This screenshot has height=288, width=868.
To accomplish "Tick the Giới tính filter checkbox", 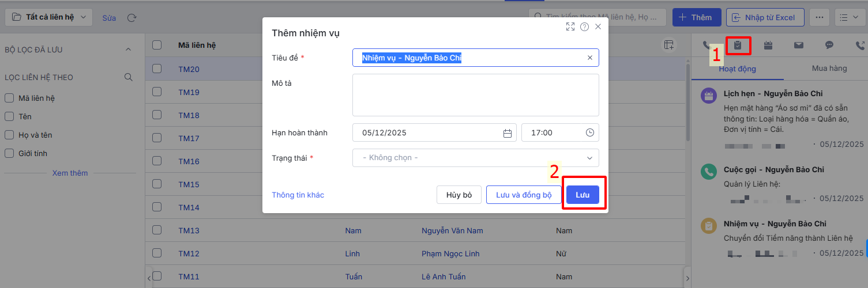I will coord(9,153).
